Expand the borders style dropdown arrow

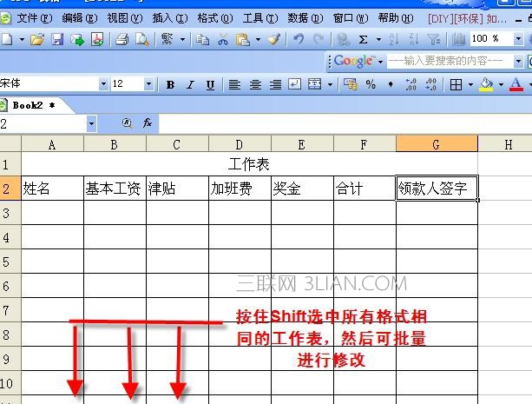(x=471, y=84)
